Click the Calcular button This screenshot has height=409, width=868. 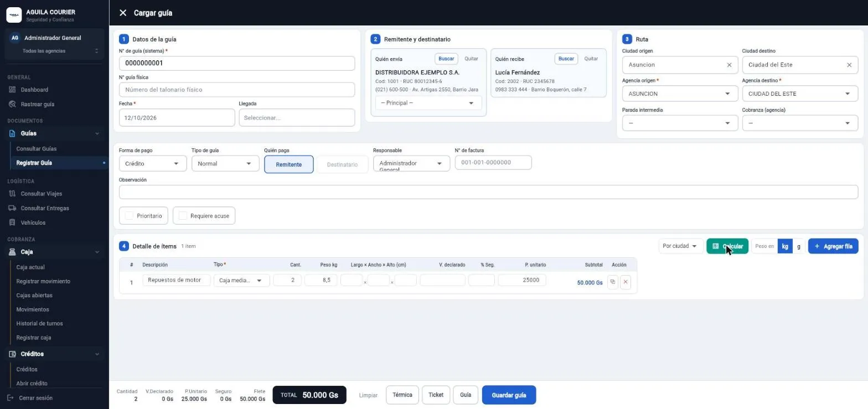pyautogui.click(x=727, y=246)
